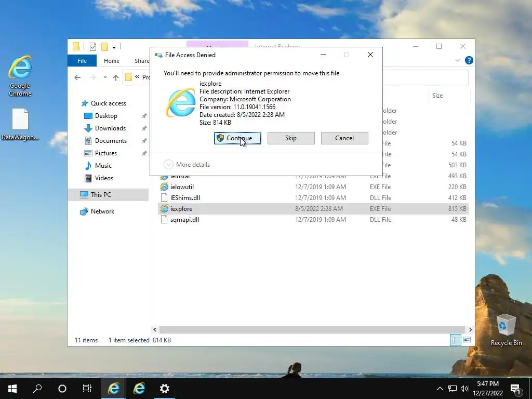The width and height of the screenshot is (532, 399).
Task: Click first Internet Explorer taskbar icon
Action: [x=114, y=389]
